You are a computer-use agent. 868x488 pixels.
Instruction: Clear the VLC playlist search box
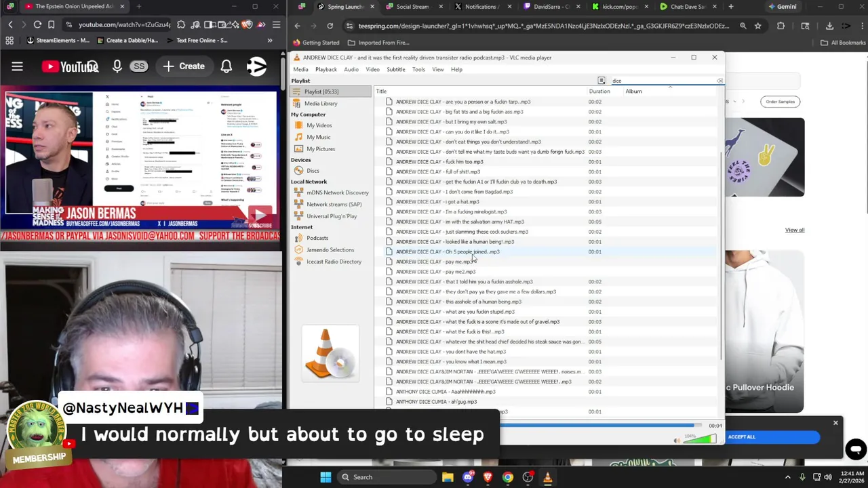pyautogui.click(x=719, y=81)
